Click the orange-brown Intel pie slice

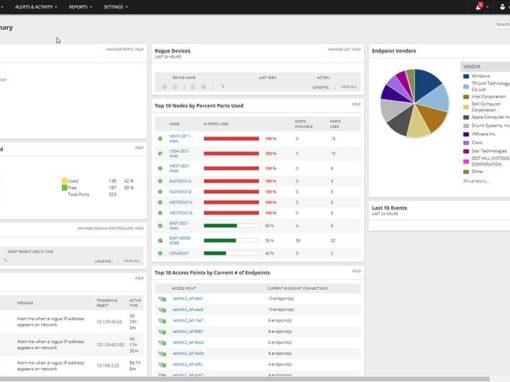point(433,117)
